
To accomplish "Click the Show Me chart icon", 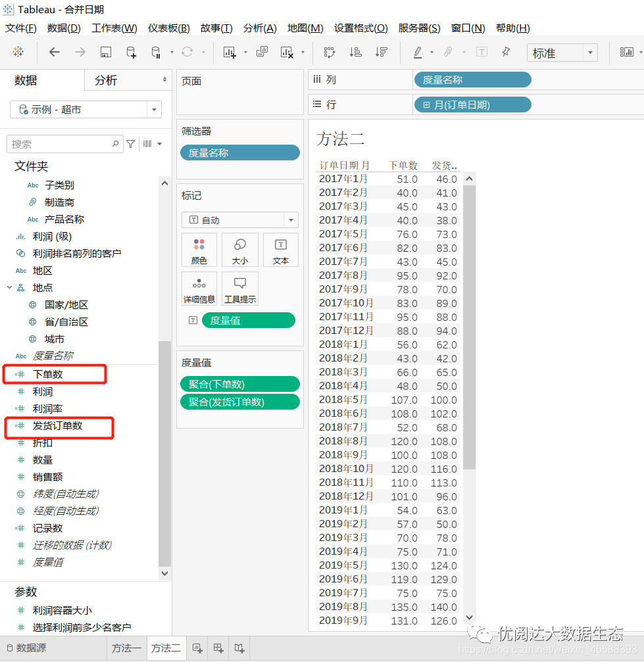I will [x=627, y=53].
